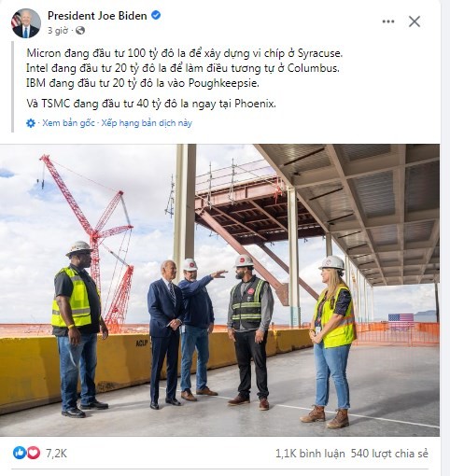
Task: Click President Joe Biden's profile picture
Action: tap(26, 23)
